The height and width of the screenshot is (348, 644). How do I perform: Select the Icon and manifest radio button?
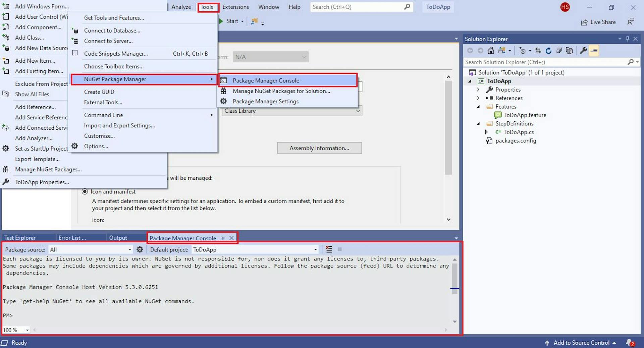click(86, 191)
